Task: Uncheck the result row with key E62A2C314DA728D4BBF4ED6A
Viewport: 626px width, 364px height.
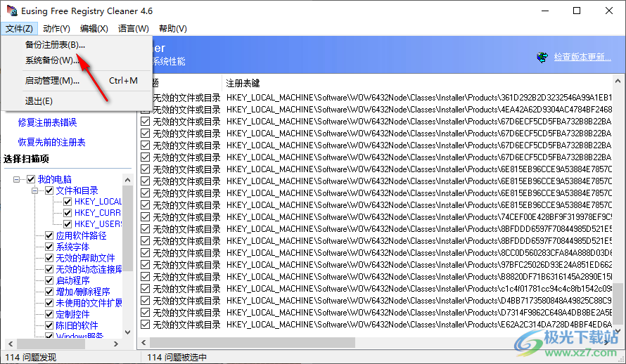Action: tap(146, 325)
